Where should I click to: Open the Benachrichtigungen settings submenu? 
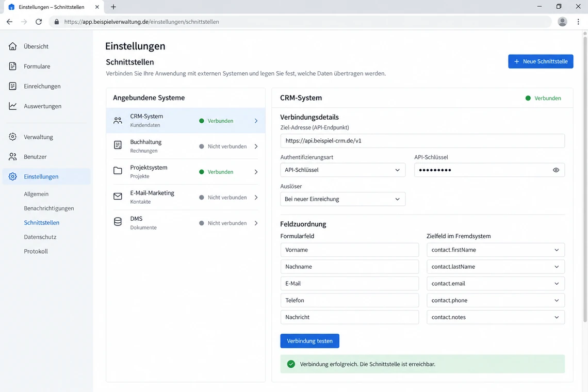(49, 208)
